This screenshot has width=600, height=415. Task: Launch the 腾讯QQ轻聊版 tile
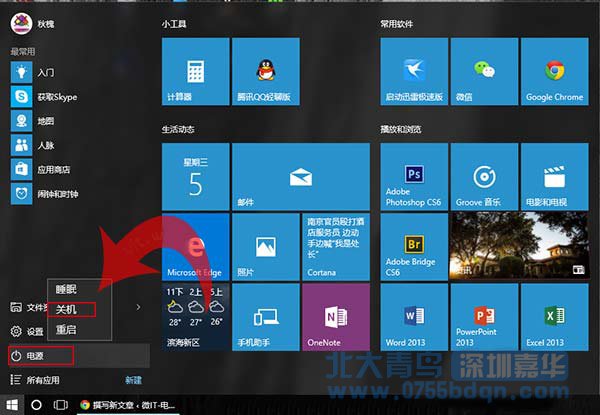266,72
